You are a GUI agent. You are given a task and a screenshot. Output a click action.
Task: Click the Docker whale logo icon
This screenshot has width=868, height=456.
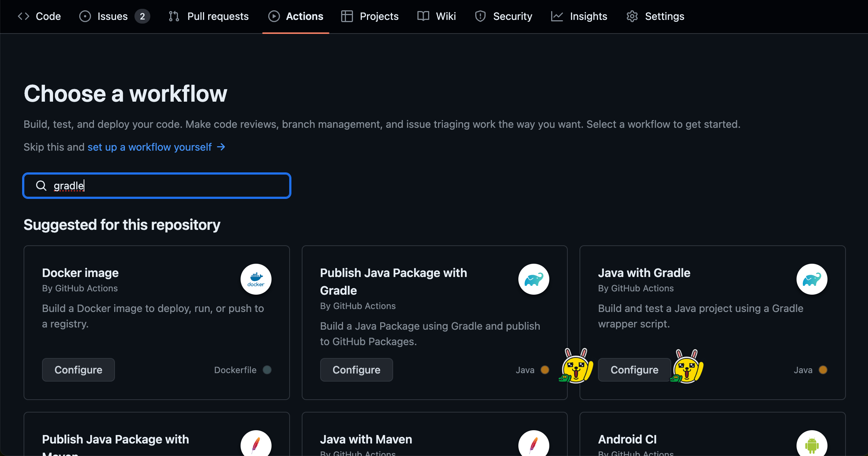tap(256, 279)
